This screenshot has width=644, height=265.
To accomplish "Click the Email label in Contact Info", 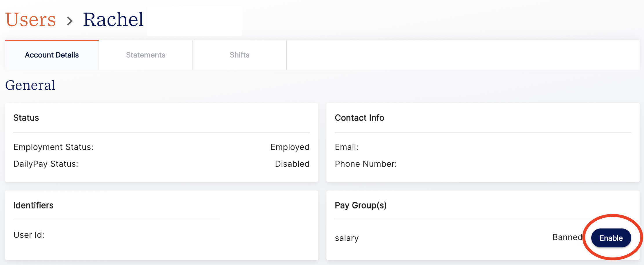I will pyautogui.click(x=347, y=147).
